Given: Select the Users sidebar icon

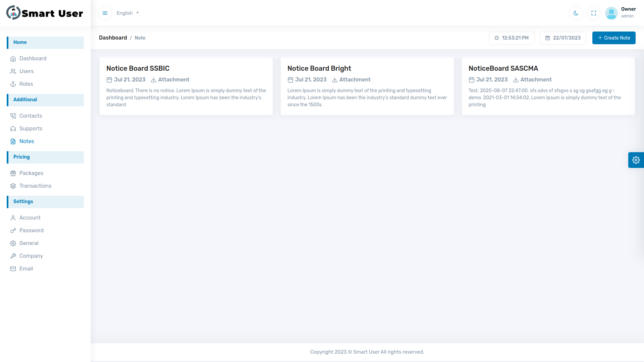Looking at the screenshot, I should pos(13,71).
